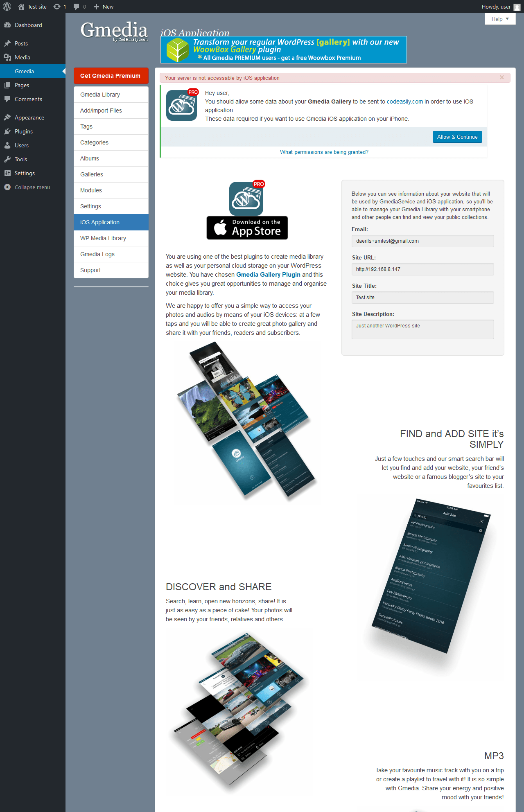Open the user avatar icon

click(x=517, y=7)
